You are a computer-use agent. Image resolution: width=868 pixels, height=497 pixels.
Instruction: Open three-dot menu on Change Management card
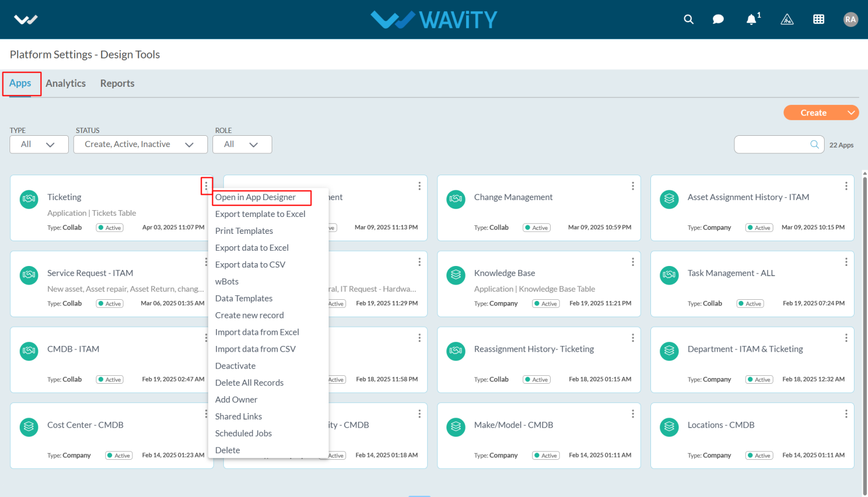[633, 186]
